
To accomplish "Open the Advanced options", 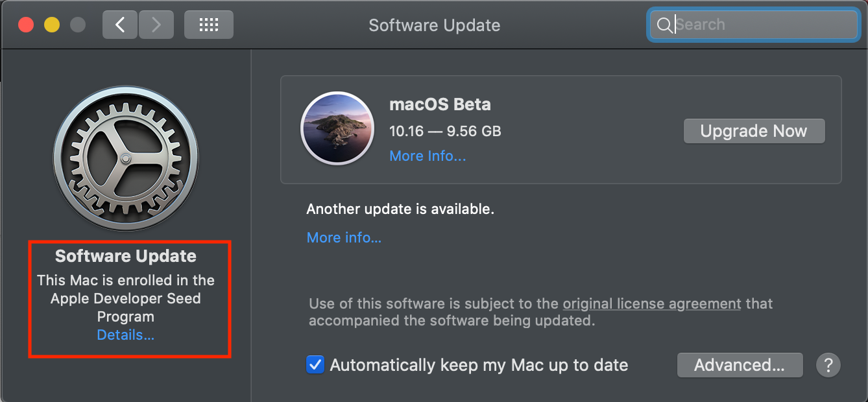I will pos(740,365).
